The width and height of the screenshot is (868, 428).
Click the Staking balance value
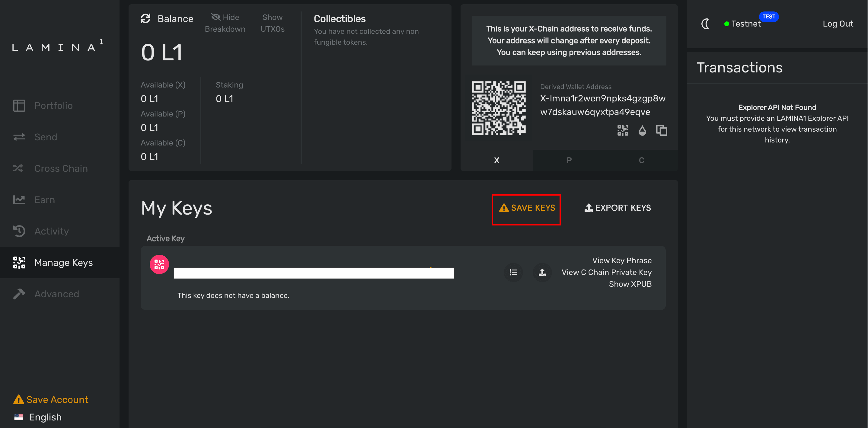click(225, 99)
